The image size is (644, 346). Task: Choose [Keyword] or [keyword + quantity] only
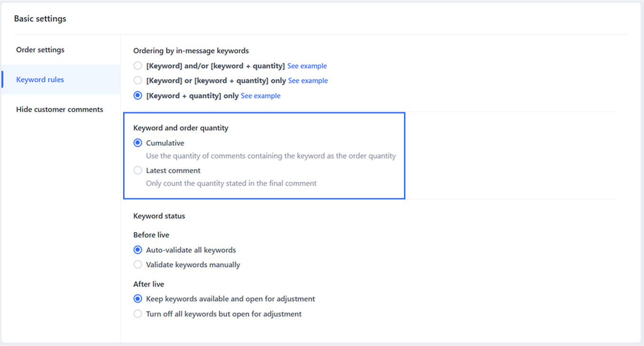138,81
